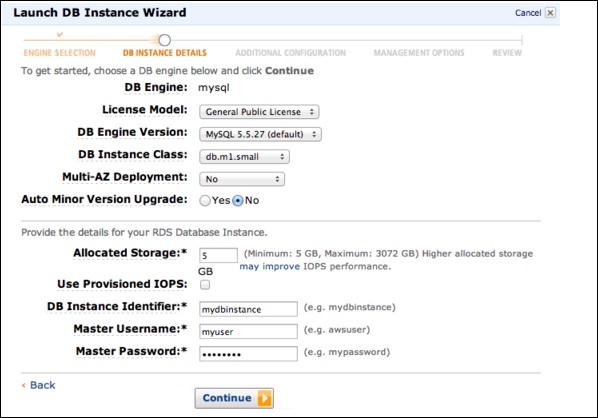Click the Back link
This screenshot has height=418, width=598.
[x=43, y=385]
